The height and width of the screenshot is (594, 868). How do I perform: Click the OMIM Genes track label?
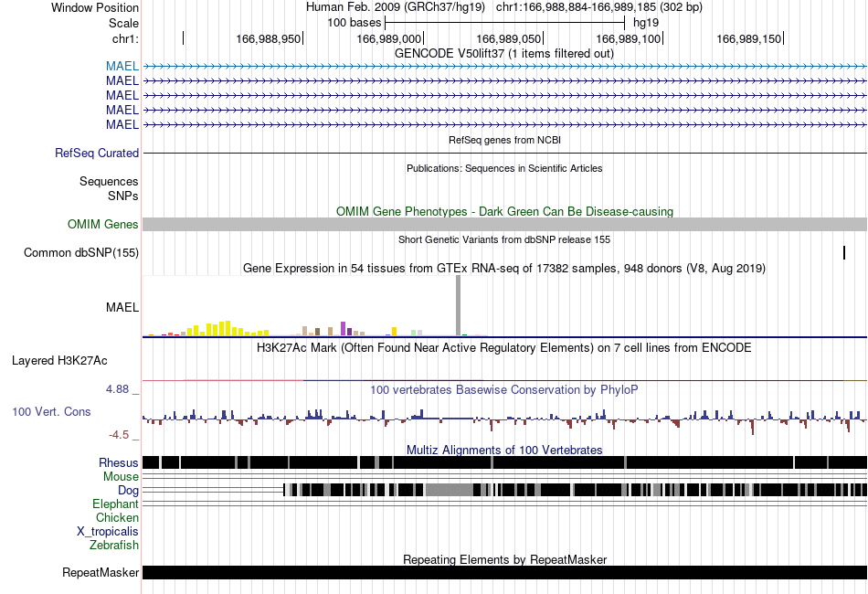tap(102, 224)
